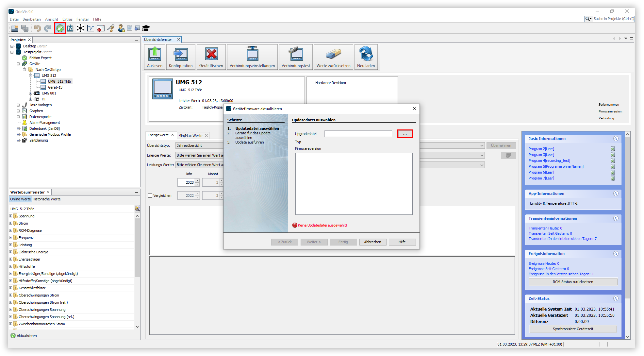The width and height of the screenshot is (644, 356).
Task: Click Hilfe button in firmware dialog
Action: pos(402,242)
